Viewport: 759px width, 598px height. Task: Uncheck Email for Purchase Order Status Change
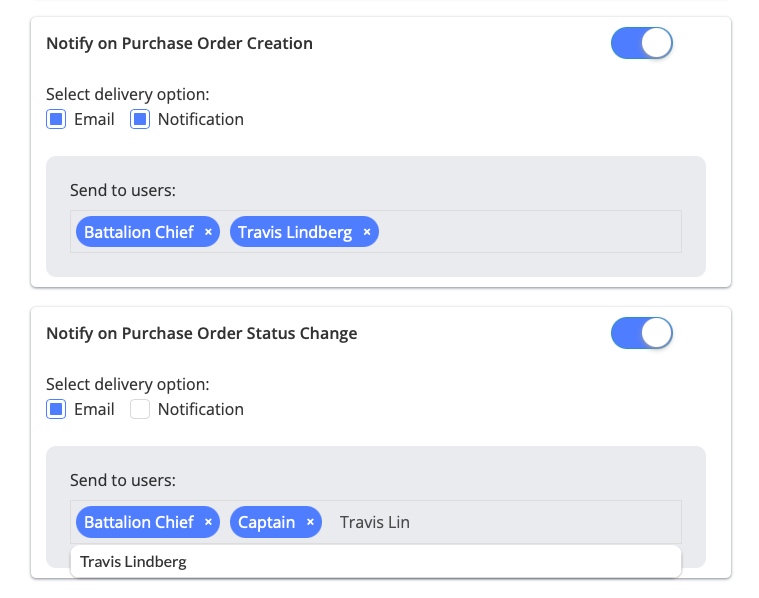point(57,409)
